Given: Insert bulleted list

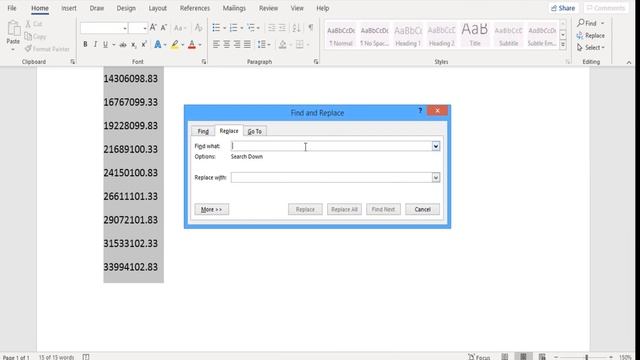Looking at the screenshot, I should point(216,28).
